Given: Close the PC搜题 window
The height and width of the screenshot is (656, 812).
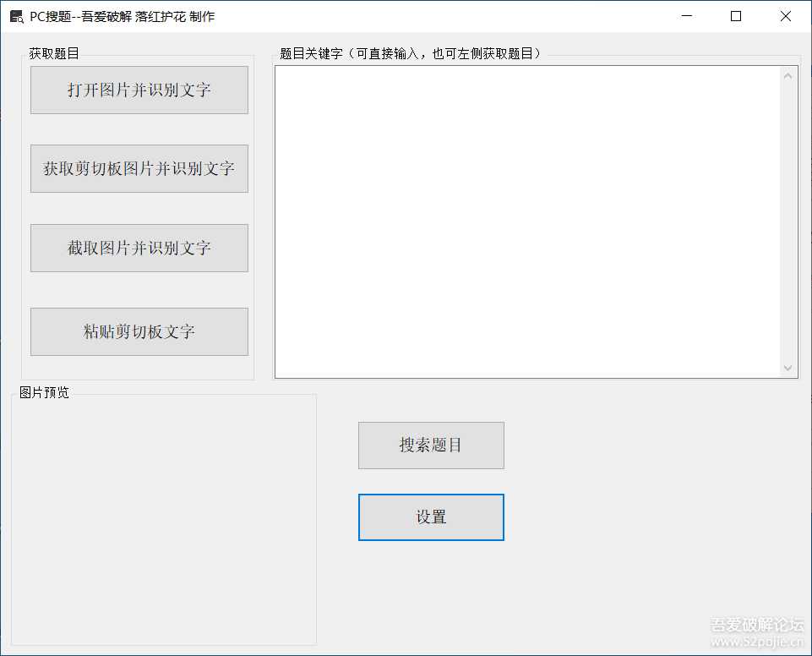Looking at the screenshot, I should (786, 16).
